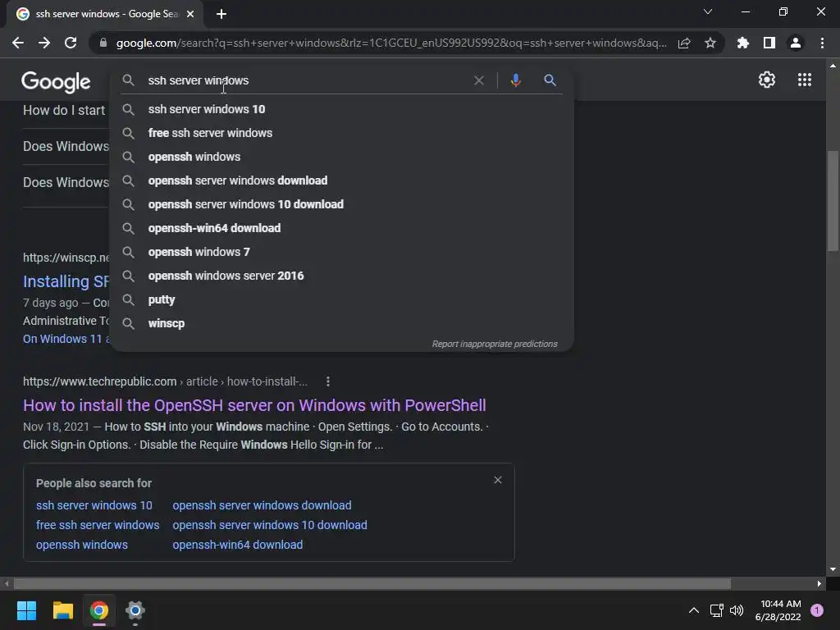840x630 pixels.
Task: Select suggestion free ssh server windows
Action: tap(342, 133)
